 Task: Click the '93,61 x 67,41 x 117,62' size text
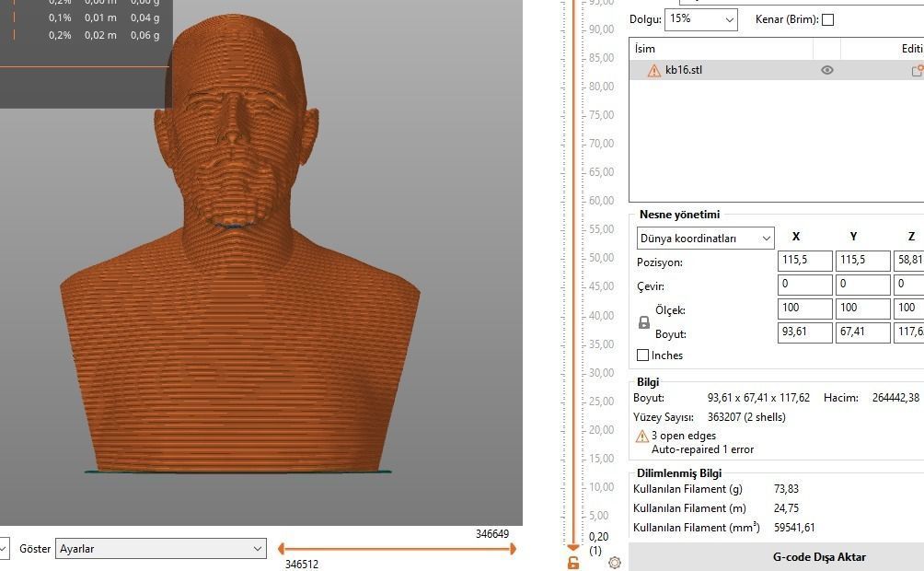tap(758, 398)
